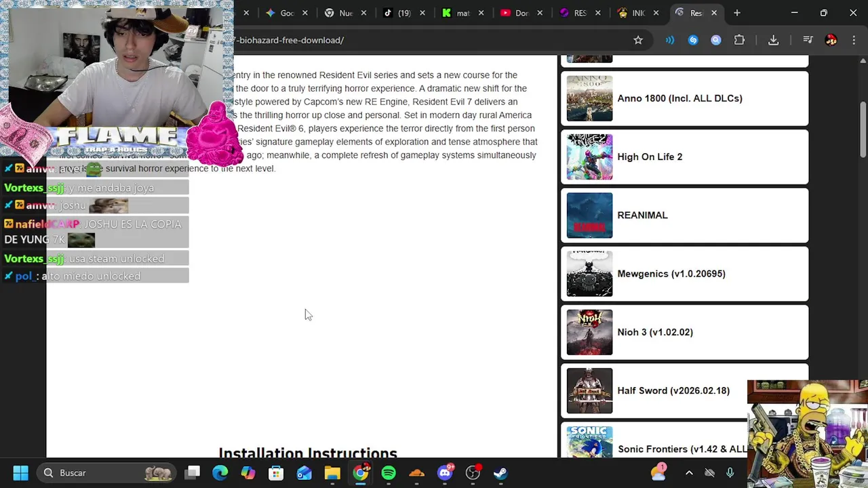Open Task View on the taskbar
The height and width of the screenshot is (488, 868).
(x=193, y=473)
